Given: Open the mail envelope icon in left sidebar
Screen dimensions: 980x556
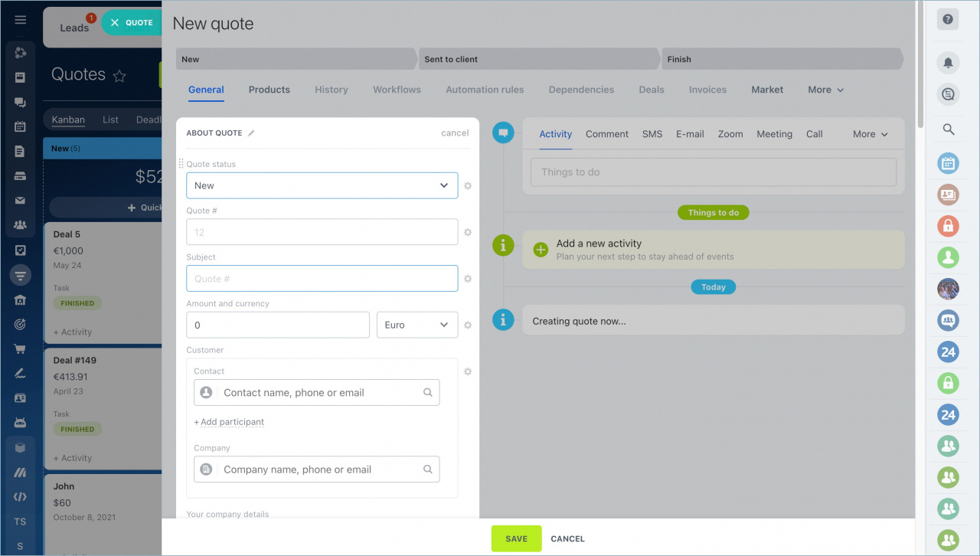Looking at the screenshot, I should [x=21, y=201].
